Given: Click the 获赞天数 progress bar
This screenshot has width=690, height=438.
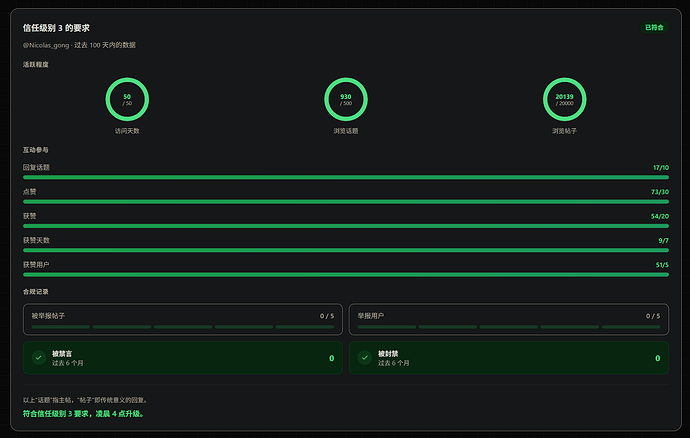Looking at the screenshot, I should coord(346,250).
